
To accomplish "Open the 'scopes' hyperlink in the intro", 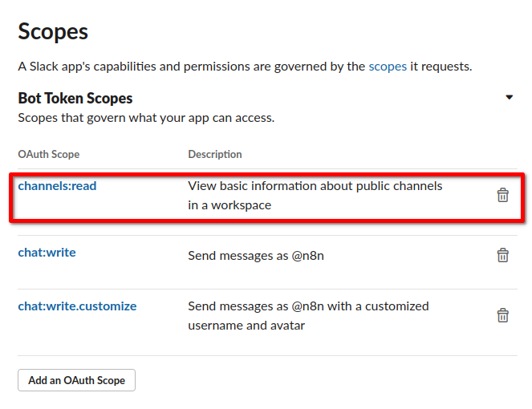I will pyautogui.click(x=388, y=67).
